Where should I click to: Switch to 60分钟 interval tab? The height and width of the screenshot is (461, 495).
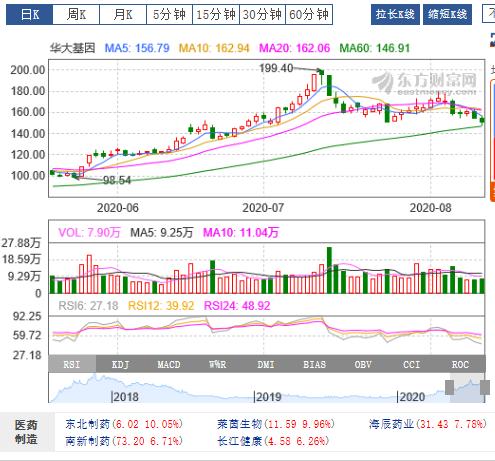[309, 15]
